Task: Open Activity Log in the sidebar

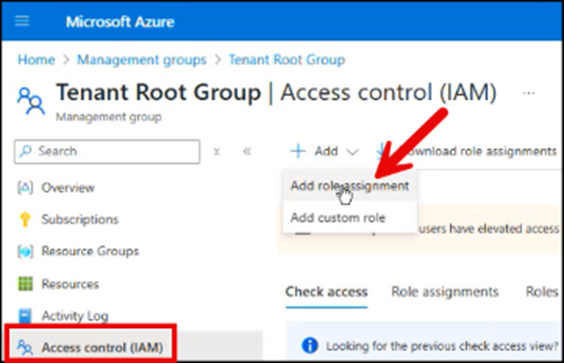Action: tap(75, 316)
